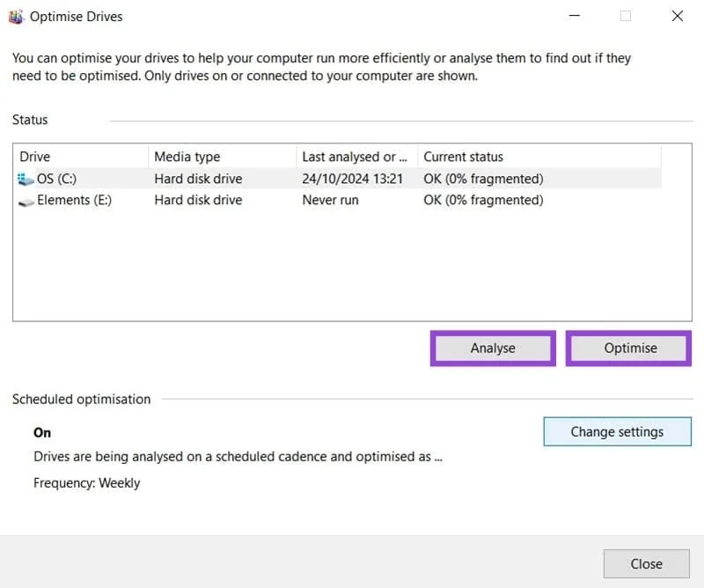Click the OS (C:) fragmentation status cell
This screenshot has width=704, height=588.
[483, 179]
